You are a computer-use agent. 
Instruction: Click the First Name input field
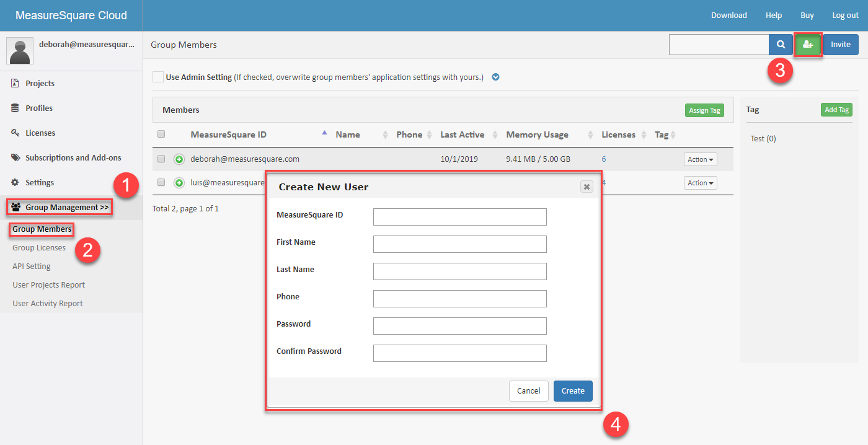[x=460, y=244]
